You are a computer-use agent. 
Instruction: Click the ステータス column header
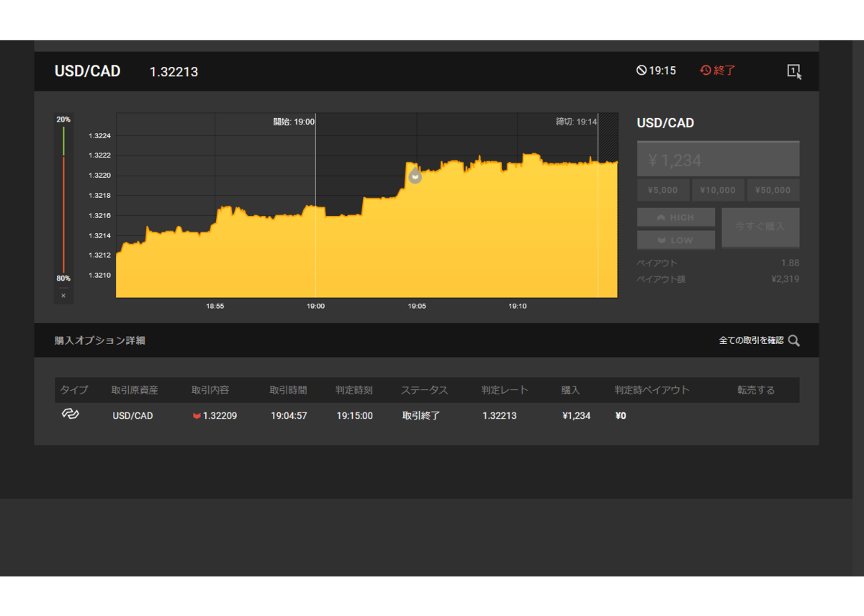[x=424, y=390]
